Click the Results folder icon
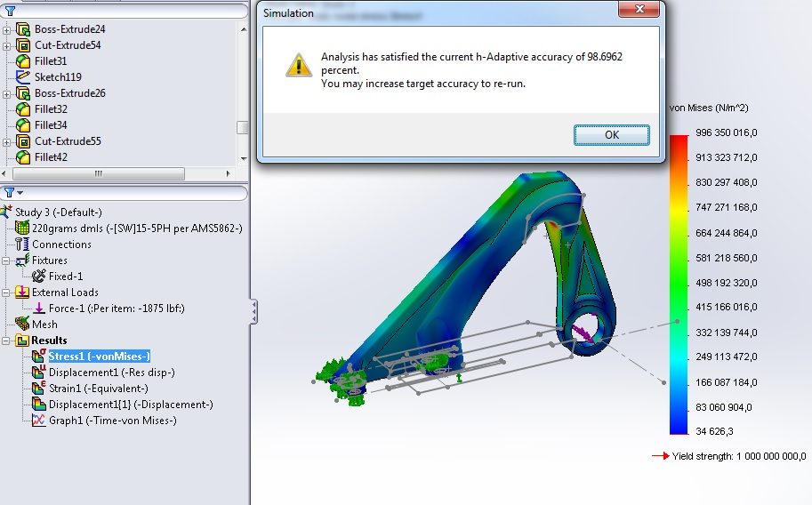The height and width of the screenshot is (505, 812). click(x=21, y=341)
